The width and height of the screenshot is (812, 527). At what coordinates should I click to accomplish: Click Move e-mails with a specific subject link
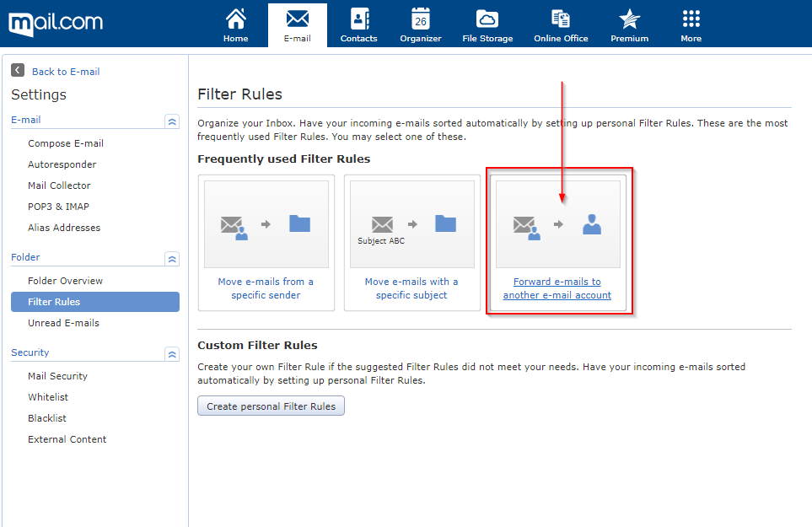[x=411, y=288]
